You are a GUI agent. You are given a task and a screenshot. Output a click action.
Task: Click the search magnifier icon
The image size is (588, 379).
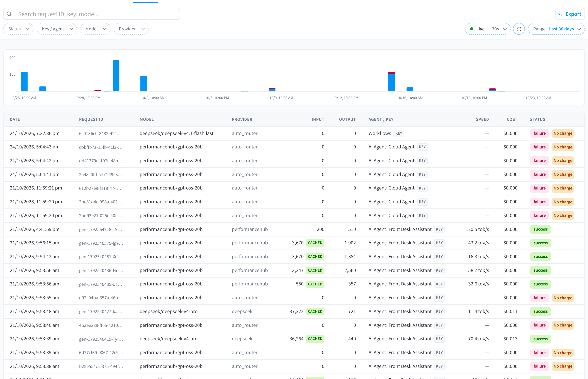tap(9, 14)
